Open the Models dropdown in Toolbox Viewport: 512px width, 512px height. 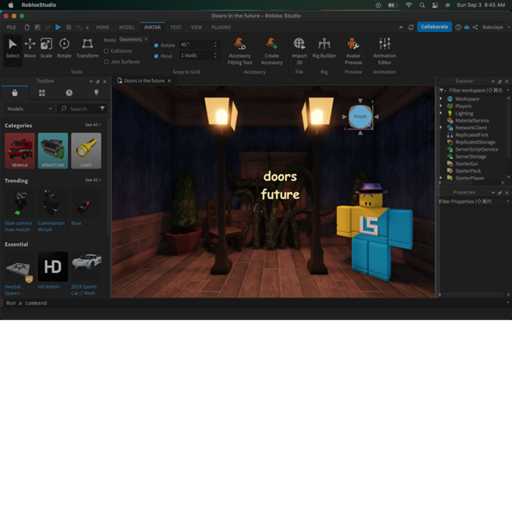29,109
